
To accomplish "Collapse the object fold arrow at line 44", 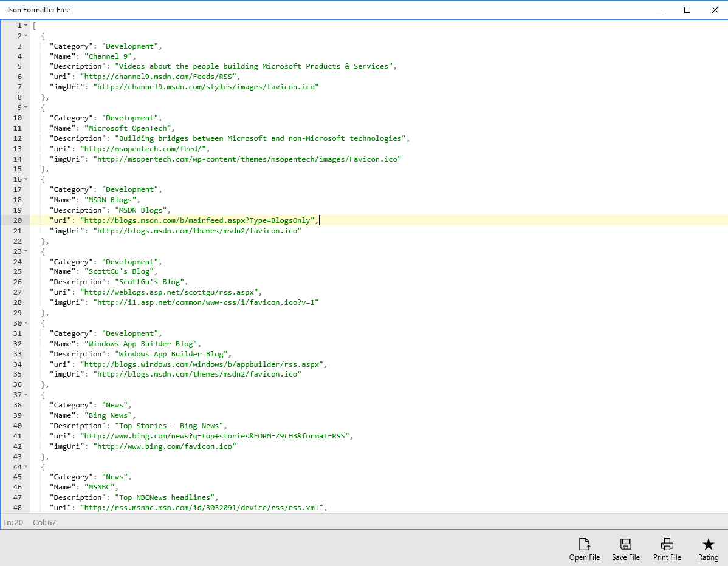I will point(26,467).
